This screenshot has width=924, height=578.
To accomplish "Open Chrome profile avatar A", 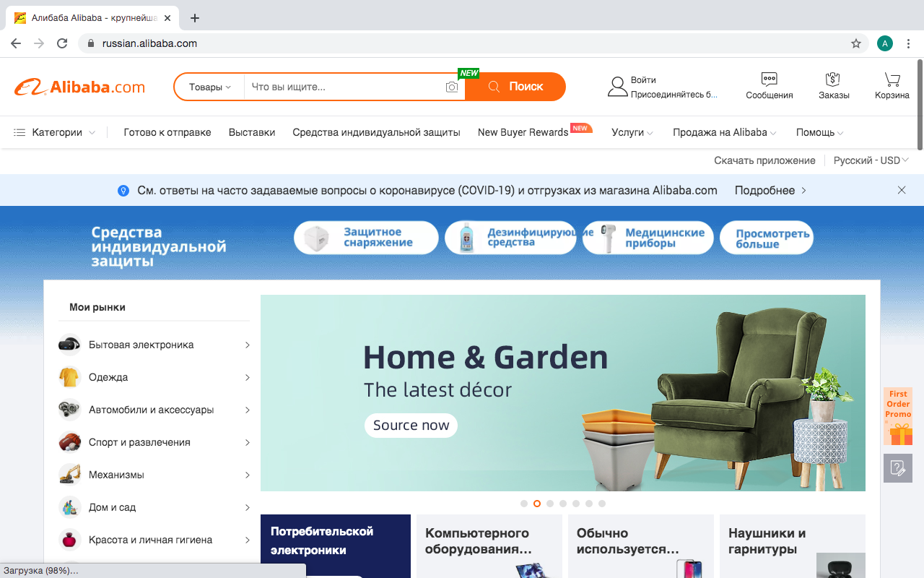I will 885,43.
